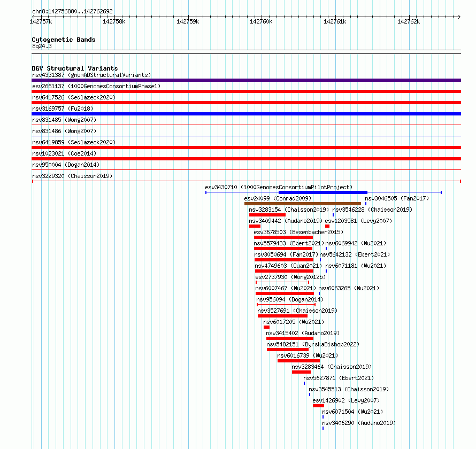The width and height of the screenshot is (476, 449).
Task: Select nsv6071504 Wu2021 label
Action: point(352,412)
